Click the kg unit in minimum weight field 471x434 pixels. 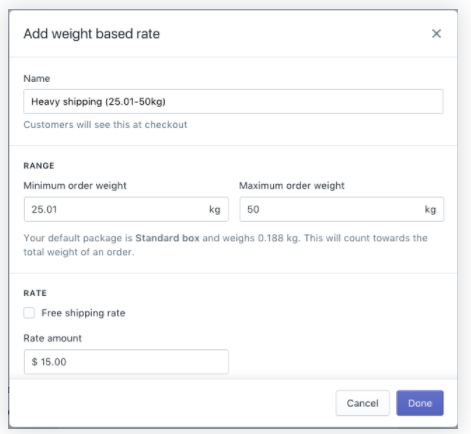click(x=215, y=210)
